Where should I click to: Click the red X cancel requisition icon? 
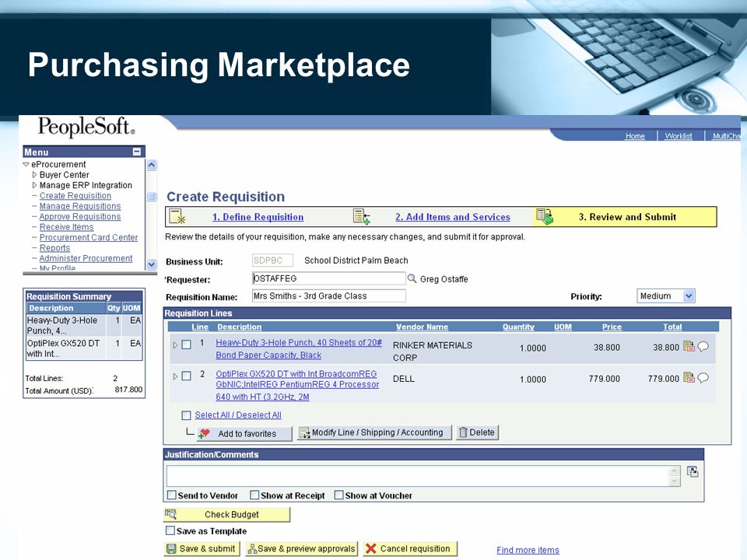tap(370, 548)
